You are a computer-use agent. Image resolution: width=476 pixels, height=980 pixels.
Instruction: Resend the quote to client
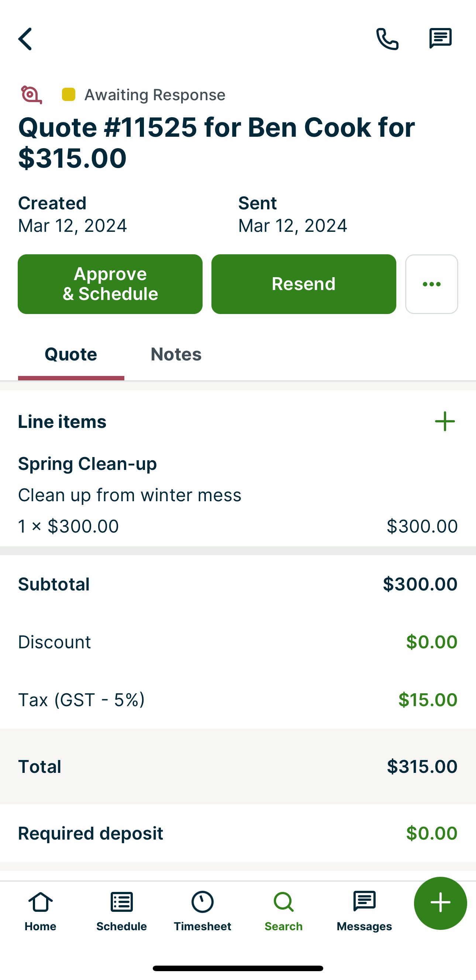(x=304, y=284)
